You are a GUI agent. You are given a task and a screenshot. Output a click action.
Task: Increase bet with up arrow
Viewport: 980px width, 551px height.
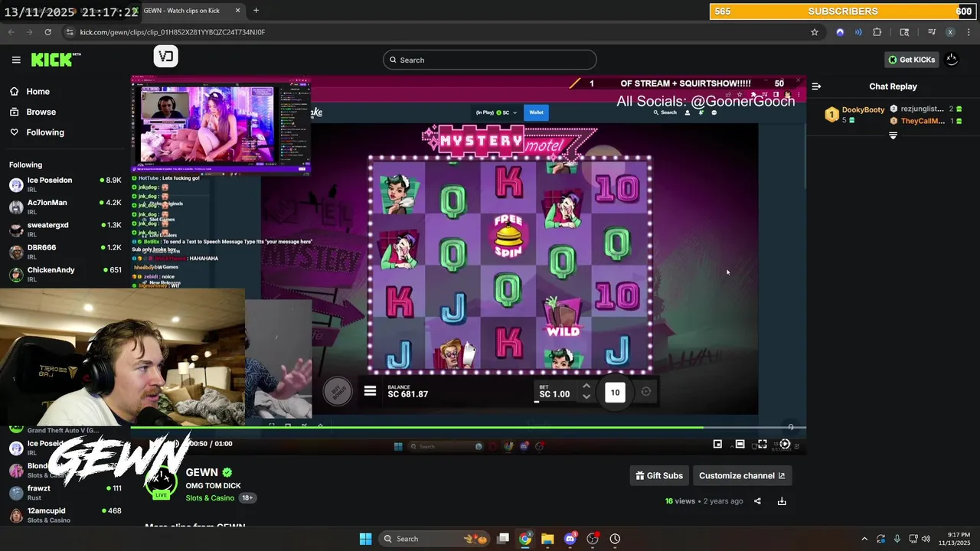pos(586,386)
